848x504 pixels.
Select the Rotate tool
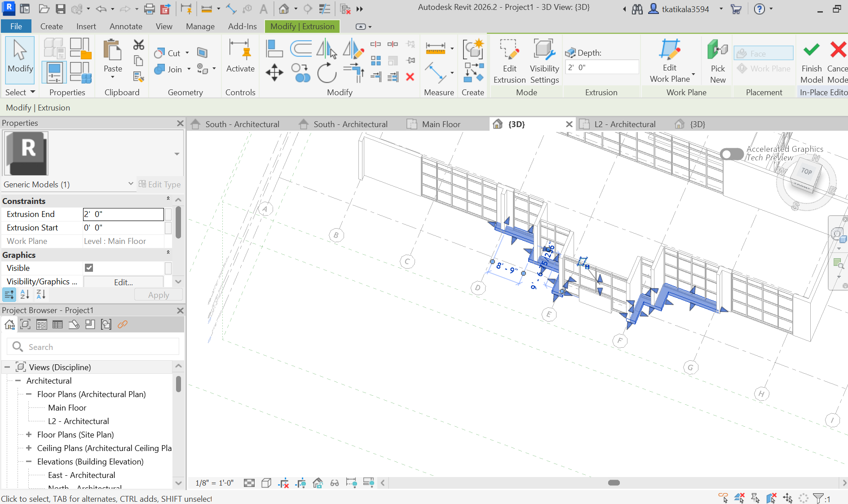pyautogui.click(x=327, y=72)
